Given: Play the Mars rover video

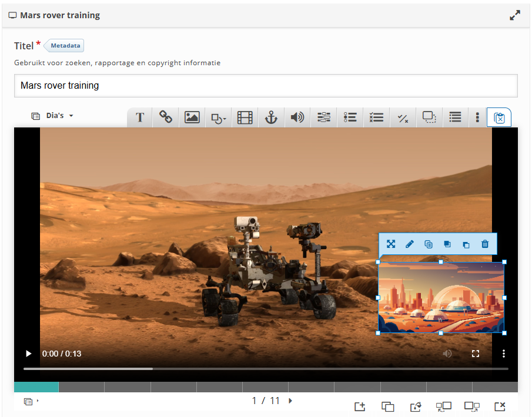Looking at the screenshot, I should (x=28, y=354).
